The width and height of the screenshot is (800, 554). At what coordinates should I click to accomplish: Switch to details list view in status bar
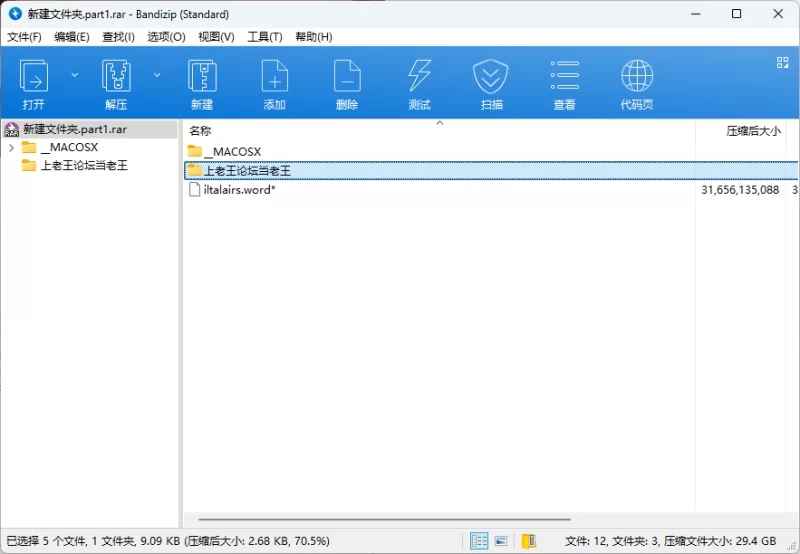coord(480,541)
